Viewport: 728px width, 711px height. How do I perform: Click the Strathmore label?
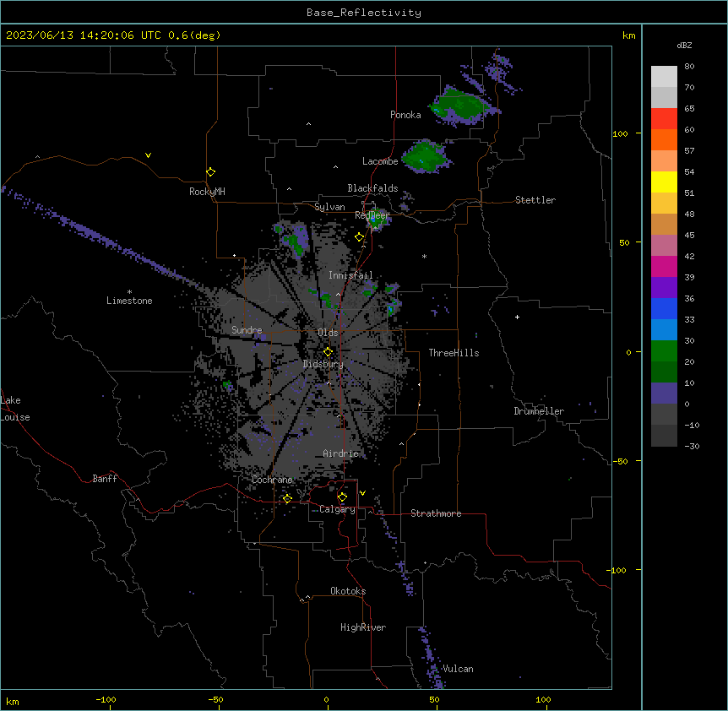[436, 513]
